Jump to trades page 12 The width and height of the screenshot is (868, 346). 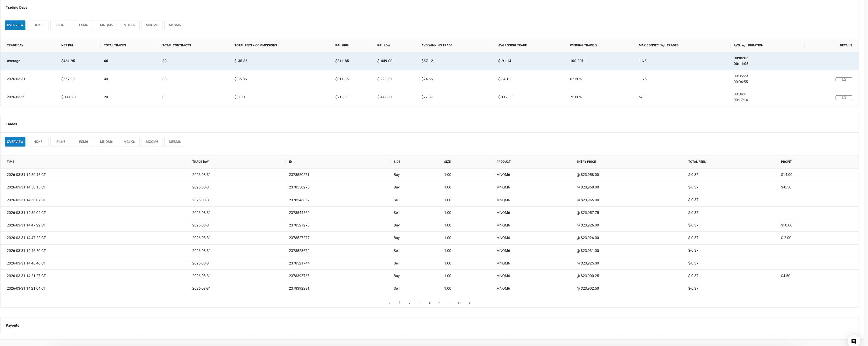(x=459, y=303)
